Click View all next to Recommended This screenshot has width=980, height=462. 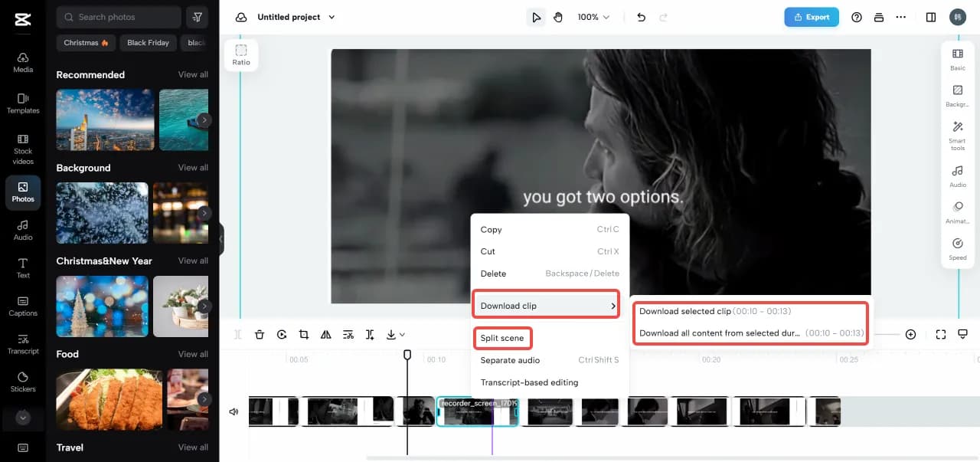[193, 74]
